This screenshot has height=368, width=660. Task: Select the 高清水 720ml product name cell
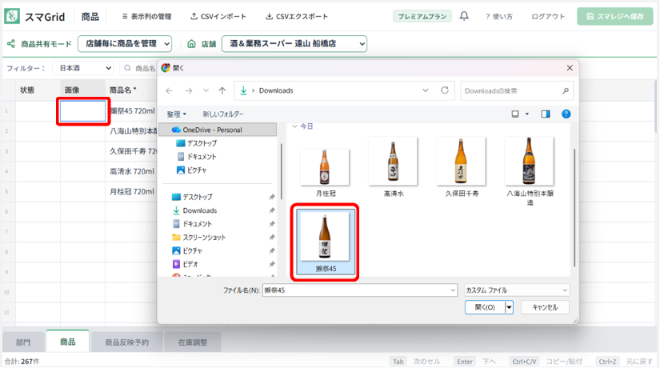pos(132,171)
